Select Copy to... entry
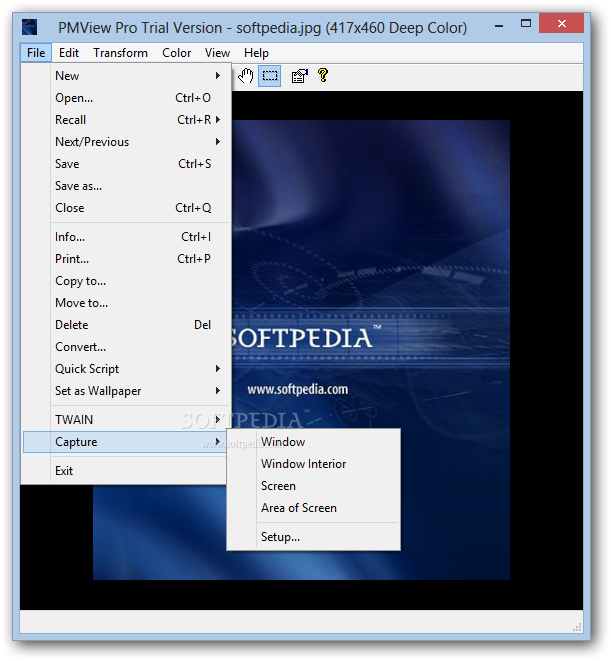Image resolution: width=611 pixels, height=661 pixels. tap(127, 281)
